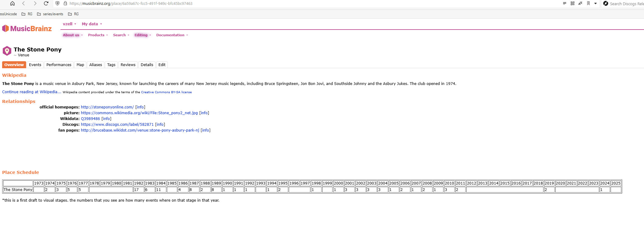
Task: Click the MusicBrainz logo
Action: point(27,29)
